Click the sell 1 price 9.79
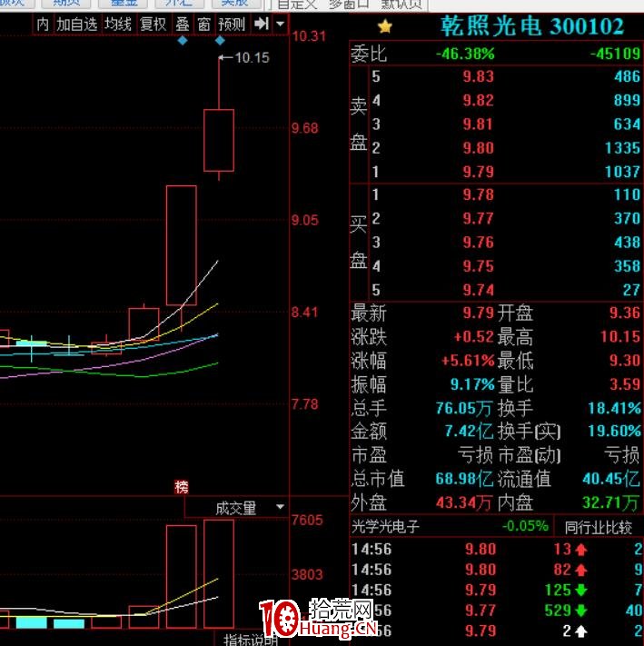Image resolution: width=644 pixels, height=646 pixels. (x=478, y=172)
